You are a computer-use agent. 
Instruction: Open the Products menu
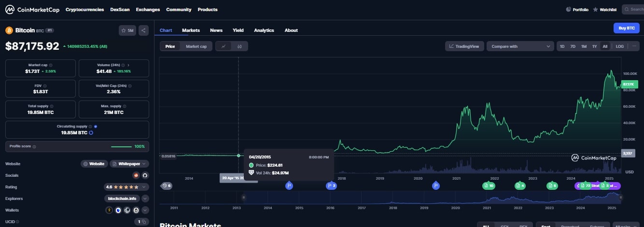208,10
